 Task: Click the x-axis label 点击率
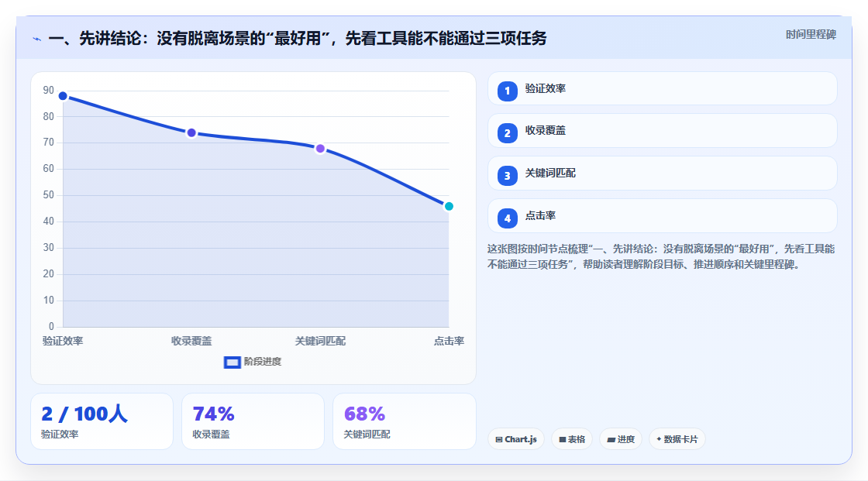click(449, 342)
